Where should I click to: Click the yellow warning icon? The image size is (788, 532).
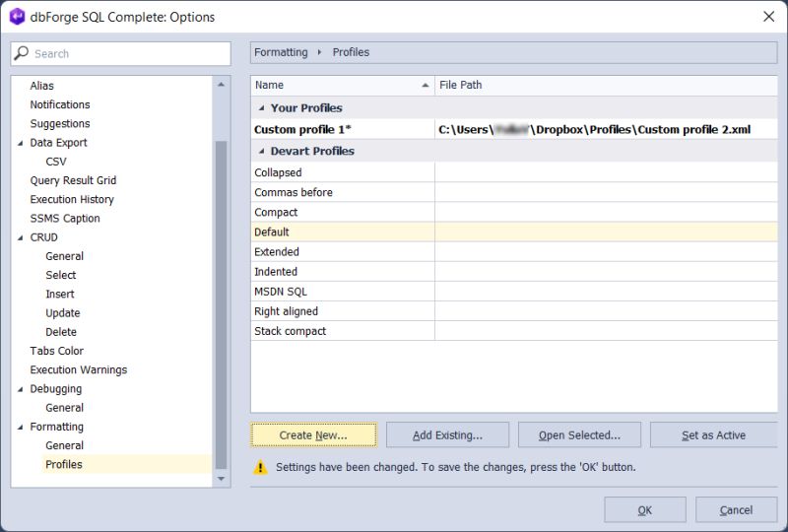pos(260,467)
